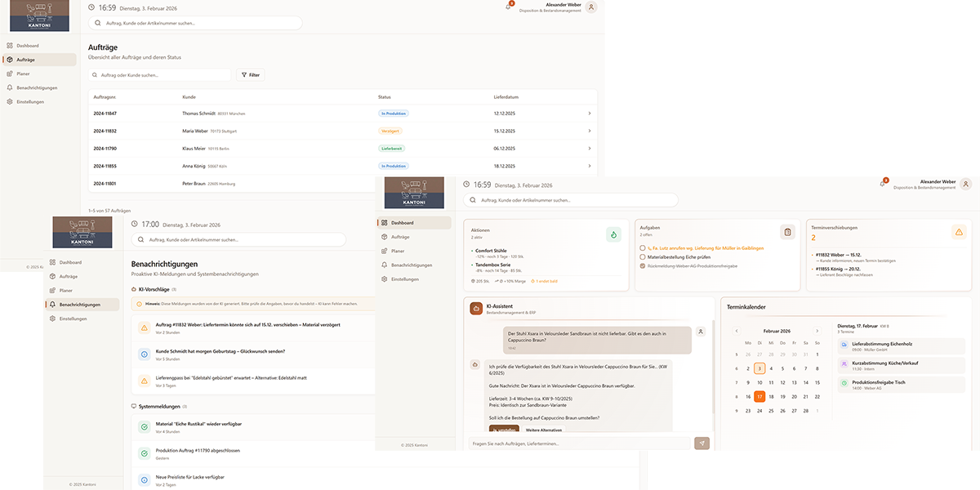Go to next month in Terminkalender
Viewport: 980px width, 490px height.
[817, 331]
